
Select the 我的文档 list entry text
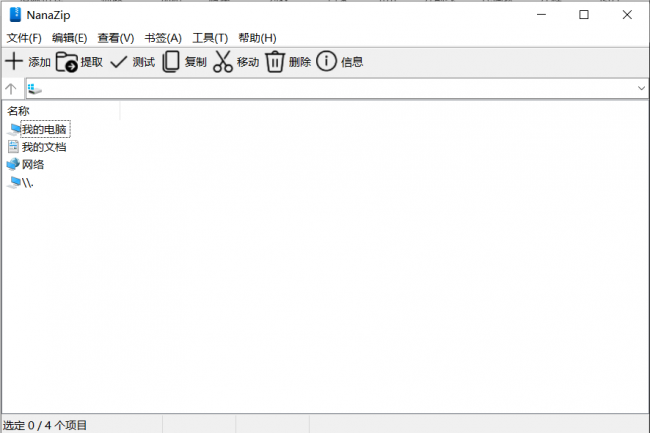pos(44,147)
